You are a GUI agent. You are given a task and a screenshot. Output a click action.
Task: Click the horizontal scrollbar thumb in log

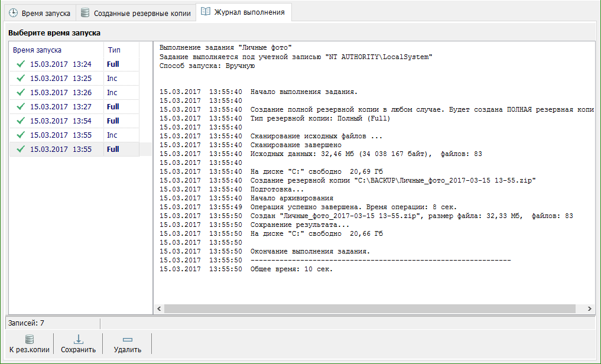(369, 309)
